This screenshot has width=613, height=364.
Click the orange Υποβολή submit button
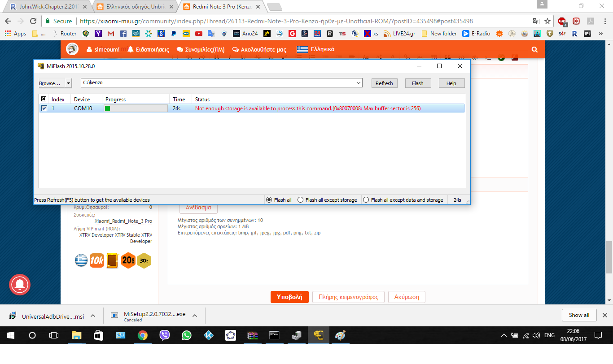[x=289, y=297]
